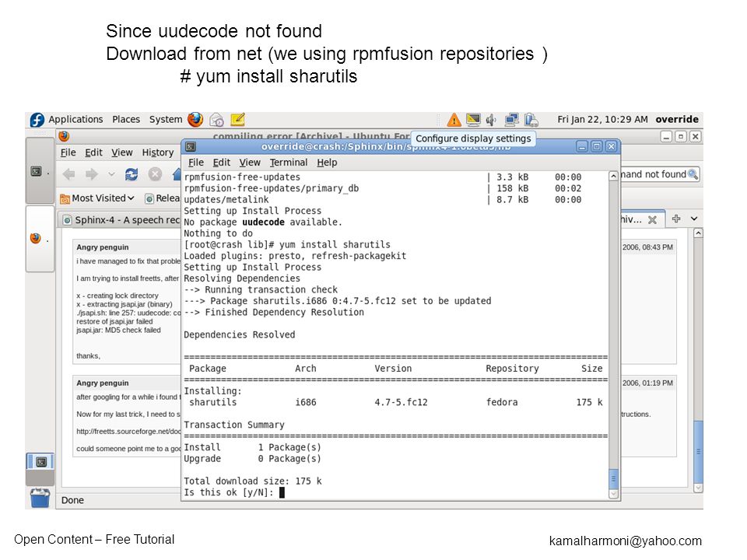Expand the Most Visited bookmarks dropdown
The height and width of the screenshot is (560, 747).
click(97, 198)
